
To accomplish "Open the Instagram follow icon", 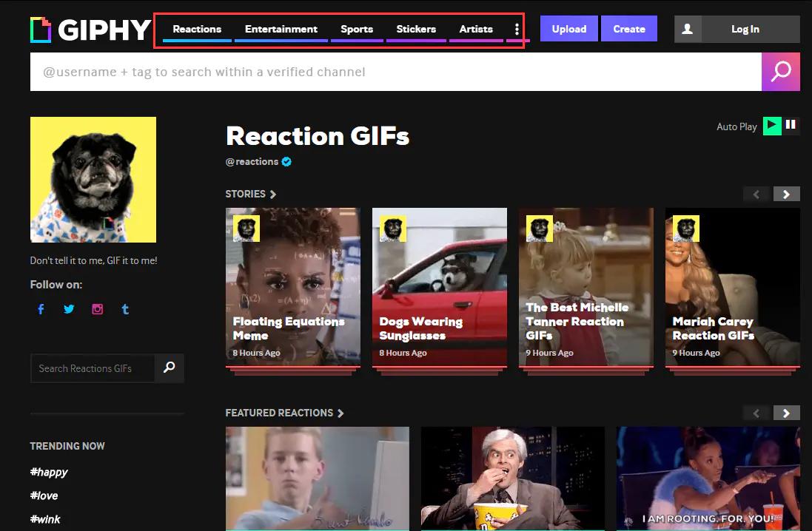I will tap(98, 309).
